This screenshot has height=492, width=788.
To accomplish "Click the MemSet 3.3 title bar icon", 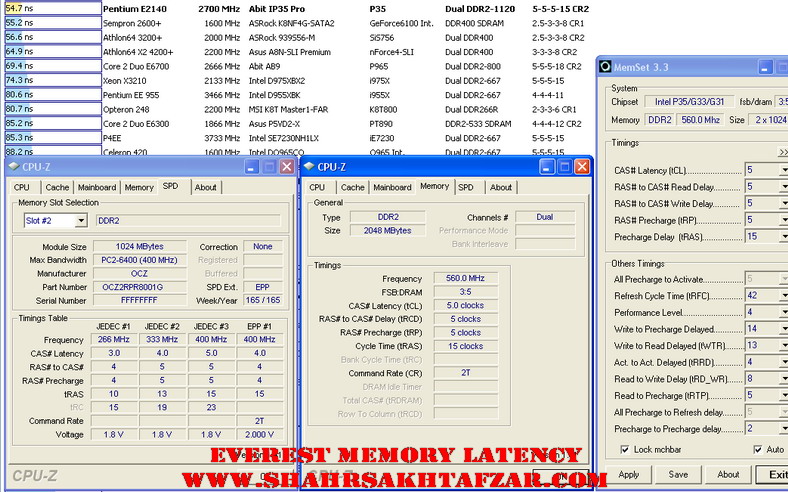I will (606, 67).
